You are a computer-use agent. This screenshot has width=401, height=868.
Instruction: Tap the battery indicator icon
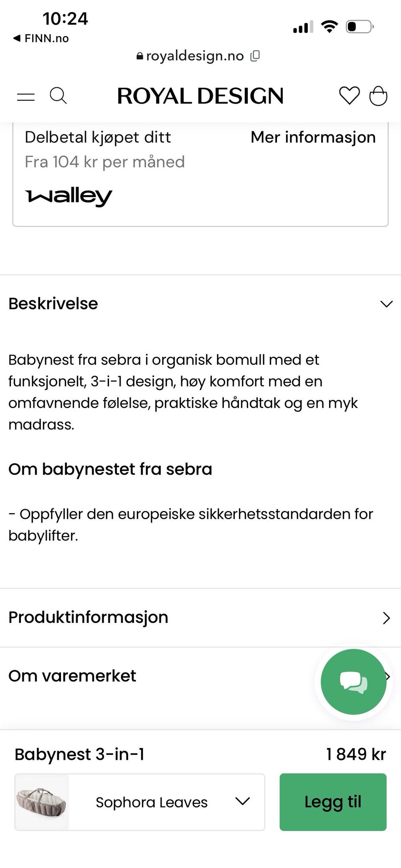(359, 27)
